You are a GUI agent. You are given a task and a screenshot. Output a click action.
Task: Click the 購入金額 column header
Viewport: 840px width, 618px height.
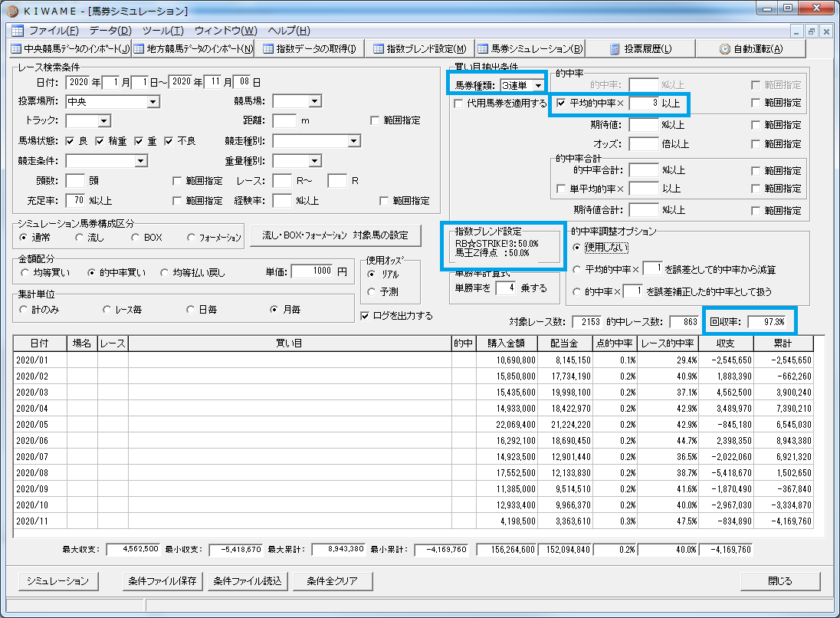pyautogui.click(x=507, y=344)
